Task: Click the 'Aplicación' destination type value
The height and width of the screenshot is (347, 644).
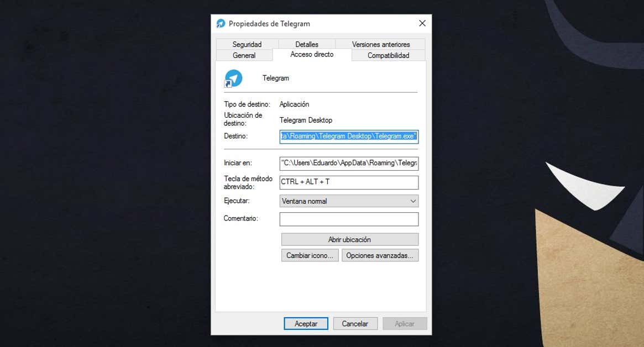Action: point(294,104)
